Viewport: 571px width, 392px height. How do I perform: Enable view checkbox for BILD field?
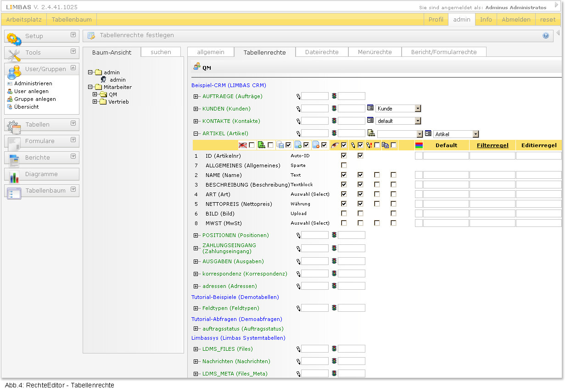coord(344,214)
